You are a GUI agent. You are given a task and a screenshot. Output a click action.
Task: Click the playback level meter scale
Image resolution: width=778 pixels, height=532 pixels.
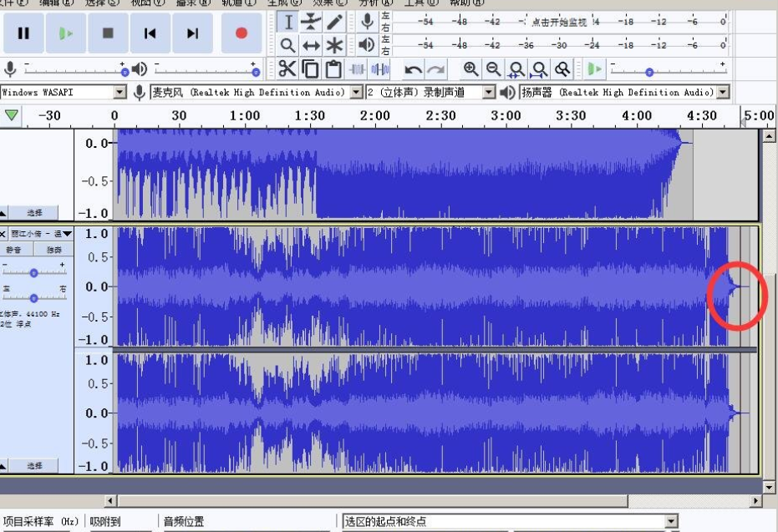pos(561,45)
